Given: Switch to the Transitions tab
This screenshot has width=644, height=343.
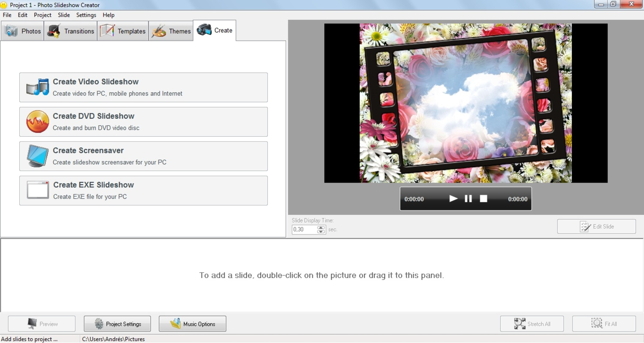Looking at the screenshot, I should [71, 31].
